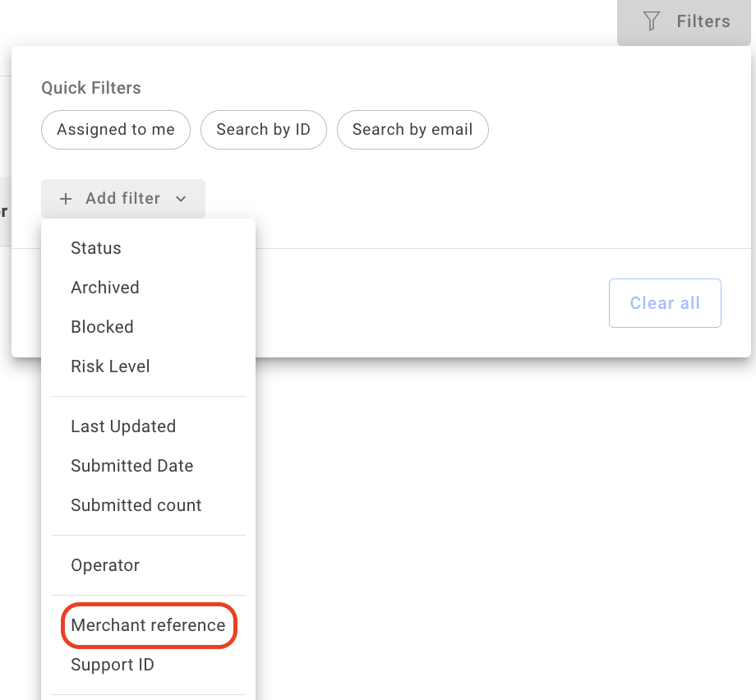
Task: Select the Status filter option
Action: click(95, 247)
